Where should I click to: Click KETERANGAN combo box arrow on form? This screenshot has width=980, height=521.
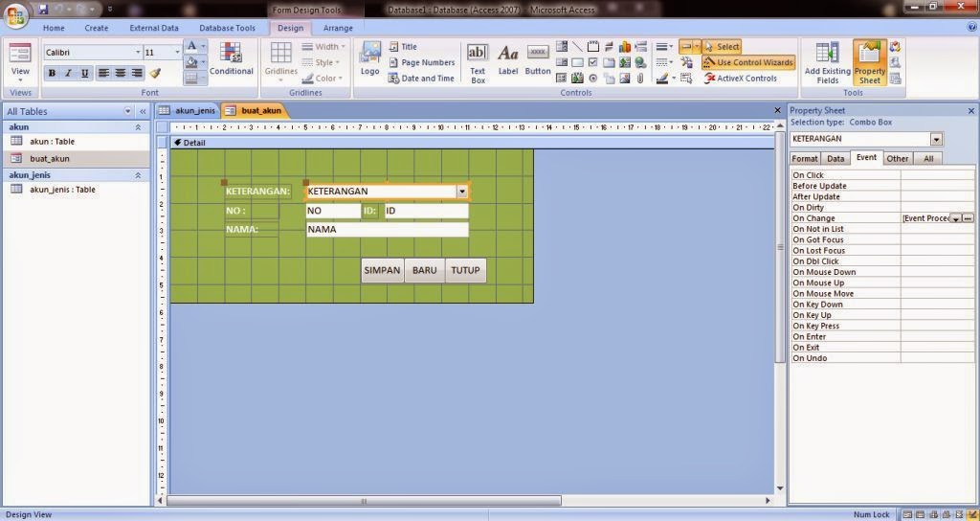tap(462, 192)
